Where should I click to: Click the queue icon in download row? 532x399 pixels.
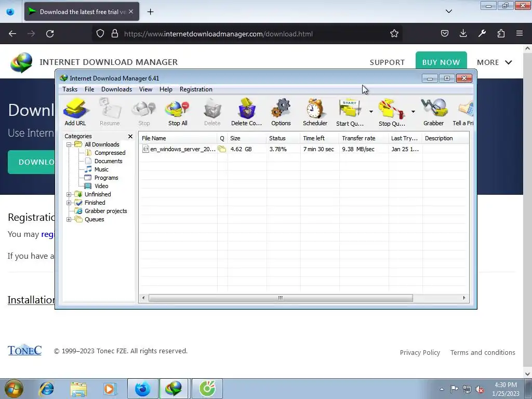pos(222,149)
